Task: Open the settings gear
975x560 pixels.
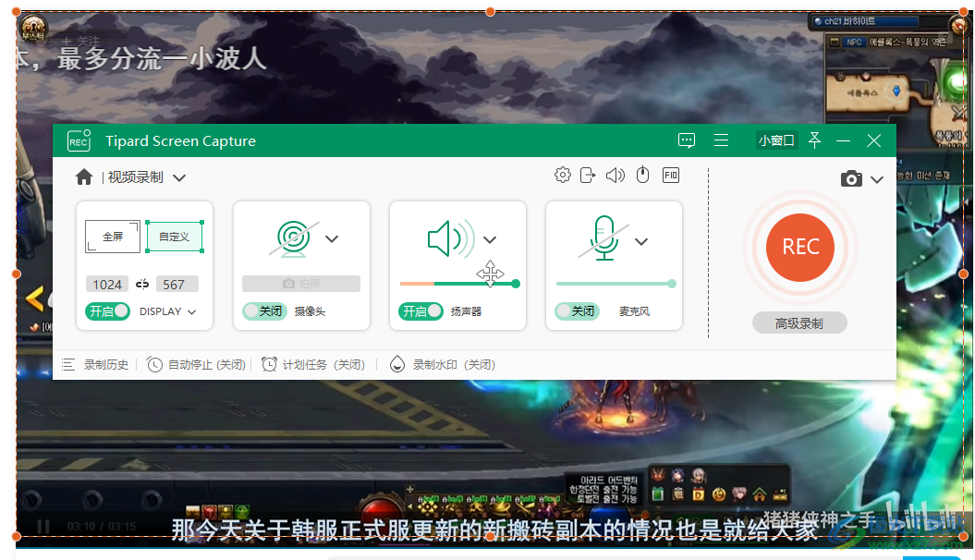Action: (x=562, y=176)
